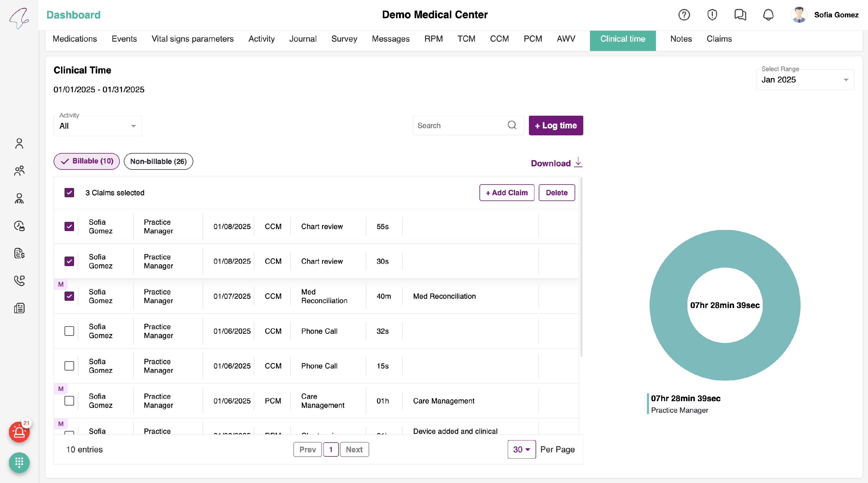Image resolution: width=868 pixels, height=483 pixels.
Task: Open the Activity filter dropdown
Action: (x=98, y=126)
